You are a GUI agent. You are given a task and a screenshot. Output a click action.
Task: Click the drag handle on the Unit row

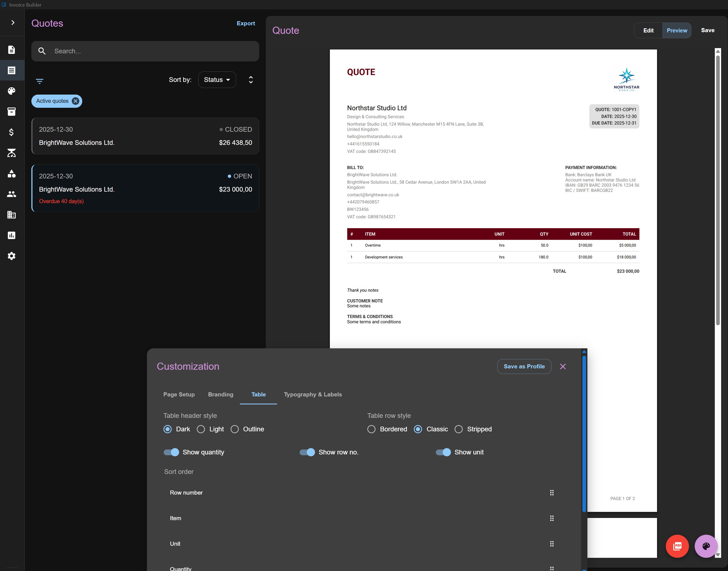click(x=552, y=544)
